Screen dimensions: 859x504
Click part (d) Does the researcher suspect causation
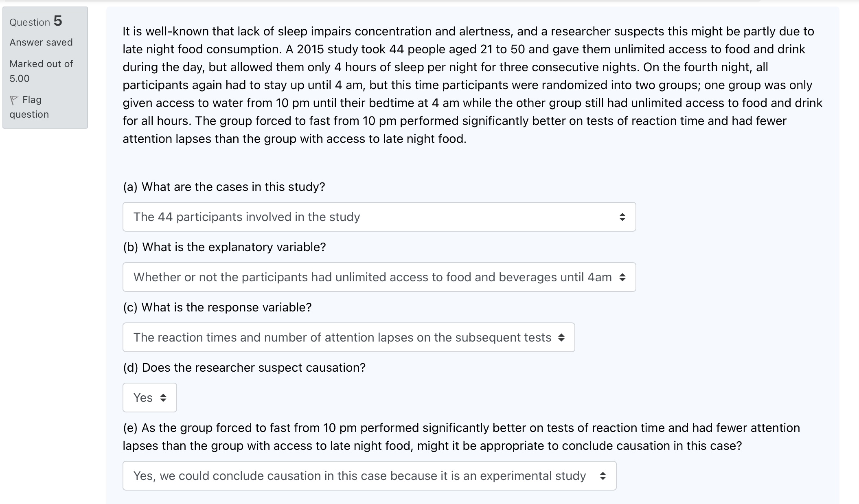point(244,367)
